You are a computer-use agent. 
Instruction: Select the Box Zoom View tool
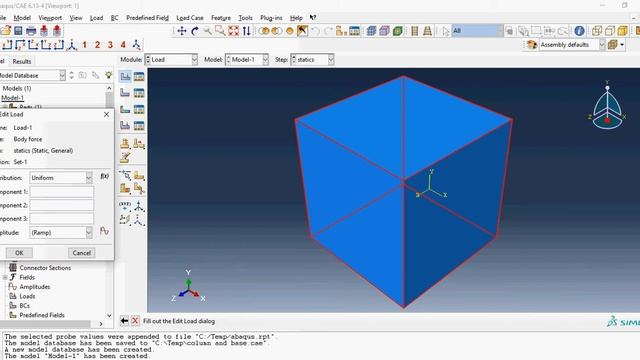[220, 31]
